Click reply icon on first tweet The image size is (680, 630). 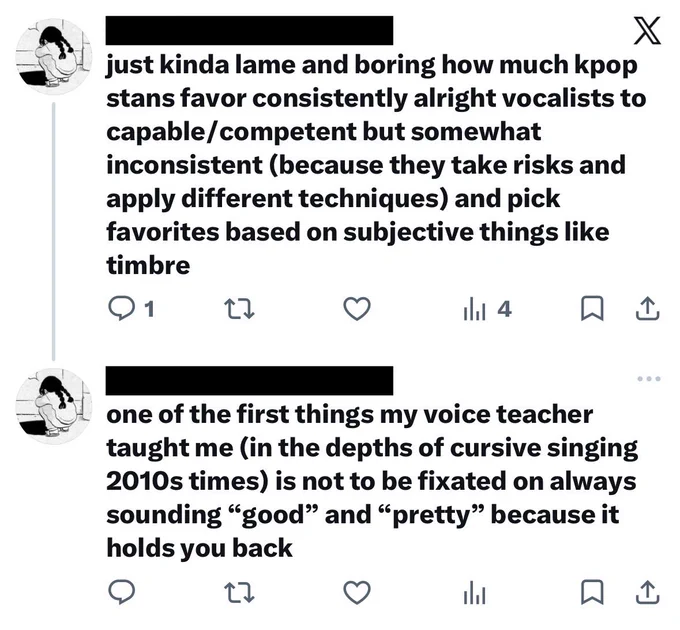(121, 309)
